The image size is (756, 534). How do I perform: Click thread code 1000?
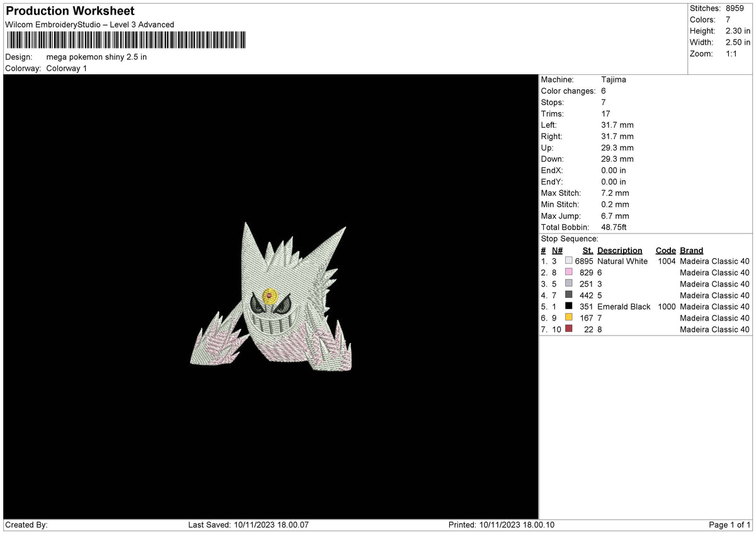tap(667, 307)
